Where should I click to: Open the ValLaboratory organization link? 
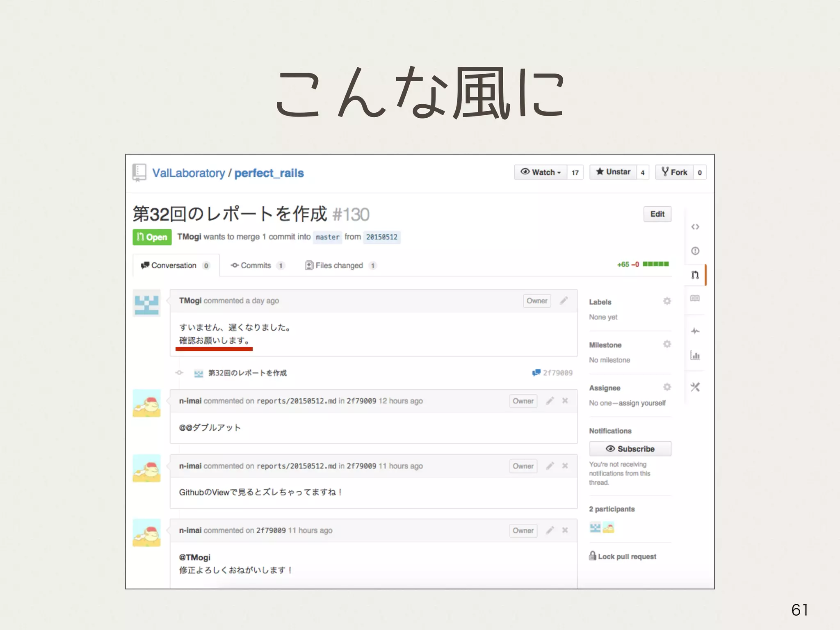pyautogui.click(x=188, y=173)
